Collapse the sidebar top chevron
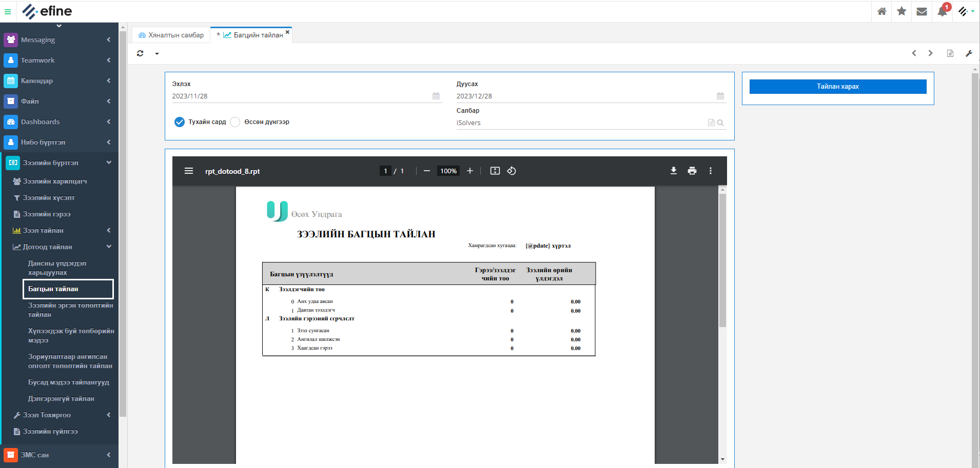Screen dimensions: 980x468 pos(59,26)
